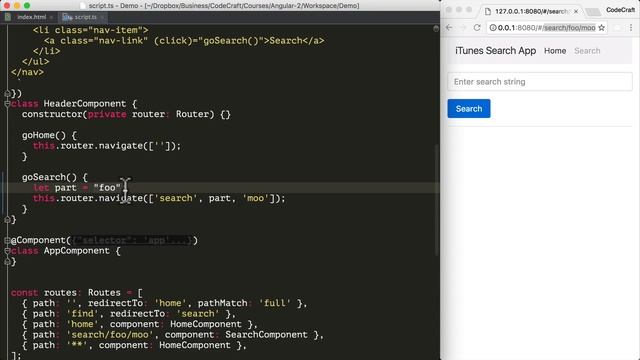Image resolution: width=640 pixels, height=360 pixels.
Task: Close the 127.0.0.1:8080 browser tab
Action: click(x=576, y=11)
